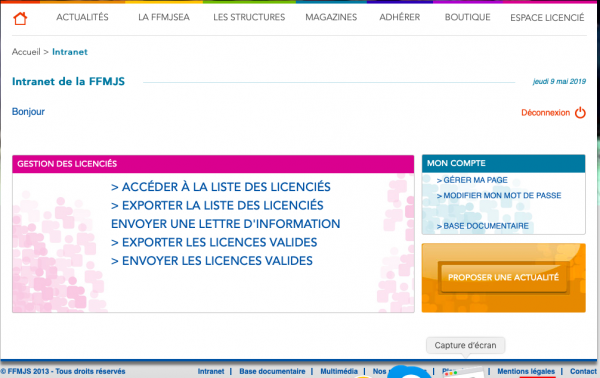Click the FFMJS 2013 copyright text
600x378 pixels.
(63, 371)
